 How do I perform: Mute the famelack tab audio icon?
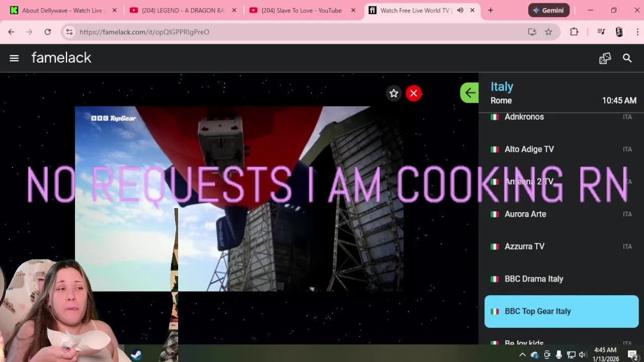click(460, 10)
